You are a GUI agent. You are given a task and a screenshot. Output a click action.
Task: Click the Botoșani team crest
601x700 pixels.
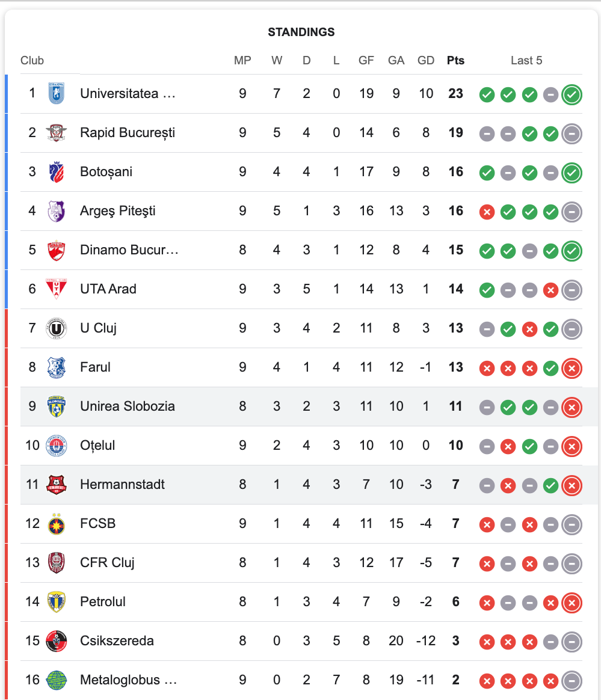tap(57, 172)
